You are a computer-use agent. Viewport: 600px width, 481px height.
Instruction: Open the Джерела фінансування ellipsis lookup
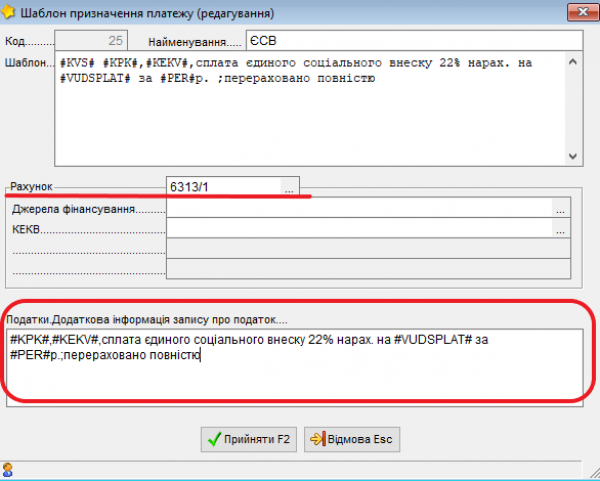pyautogui.click(x=561, y=209)
